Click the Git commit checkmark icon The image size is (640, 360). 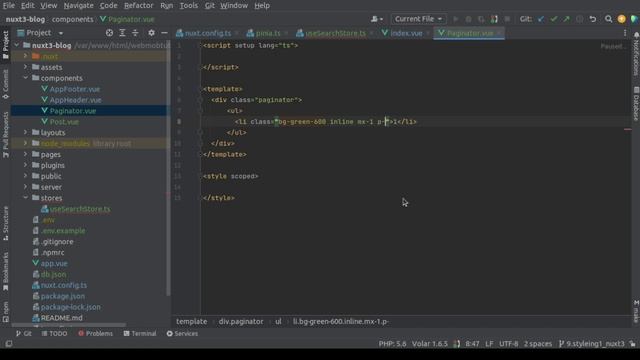(x=553, y=19)
